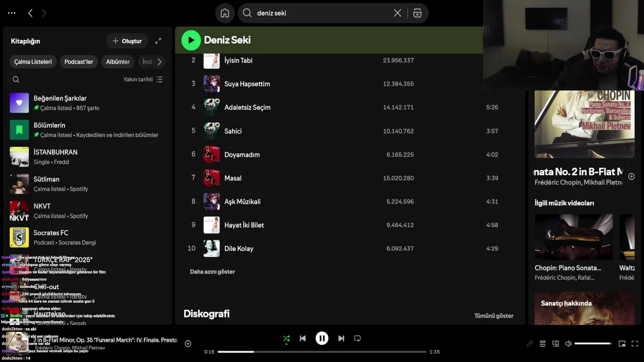Filter library by Çalma Listeleri
The image size is (644, 362).
point(33,62)
